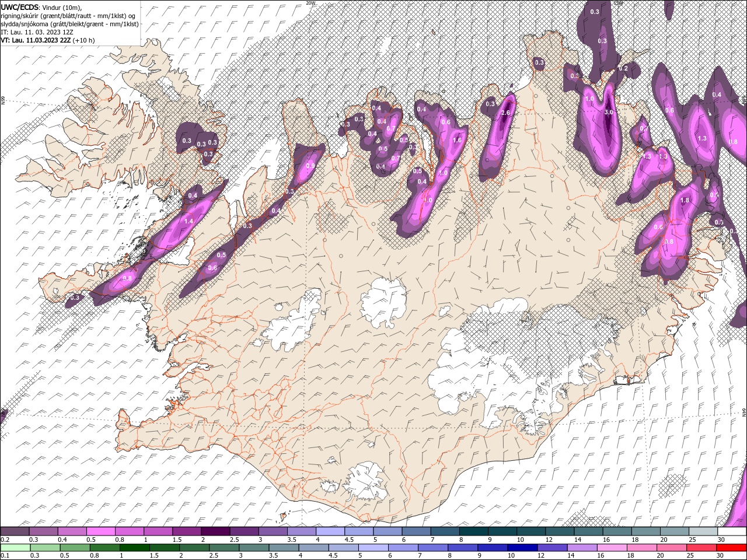
Task: Click the '15W' longitude label
Action: tap(618, 3)
